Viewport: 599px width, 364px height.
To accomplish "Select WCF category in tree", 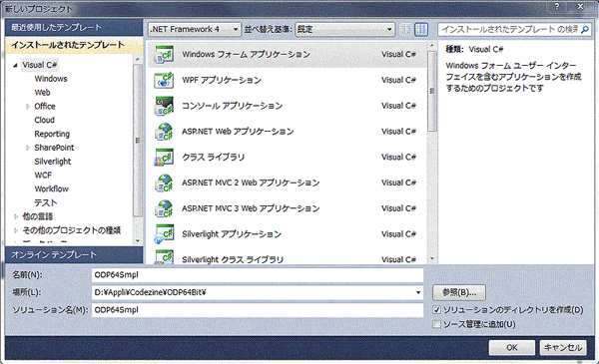I will coord(43,176).
